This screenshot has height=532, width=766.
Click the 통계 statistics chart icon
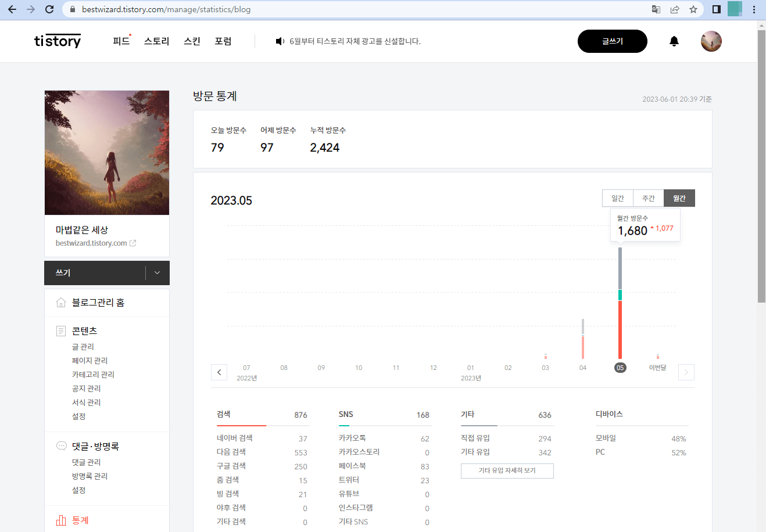[61, 520]
